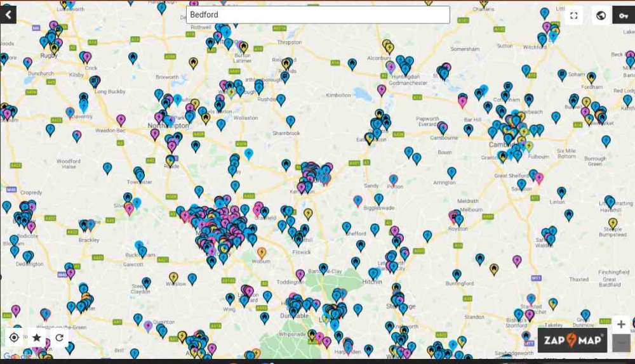
Task: Click the Bedford search field
Action: (x=318, y=15)
